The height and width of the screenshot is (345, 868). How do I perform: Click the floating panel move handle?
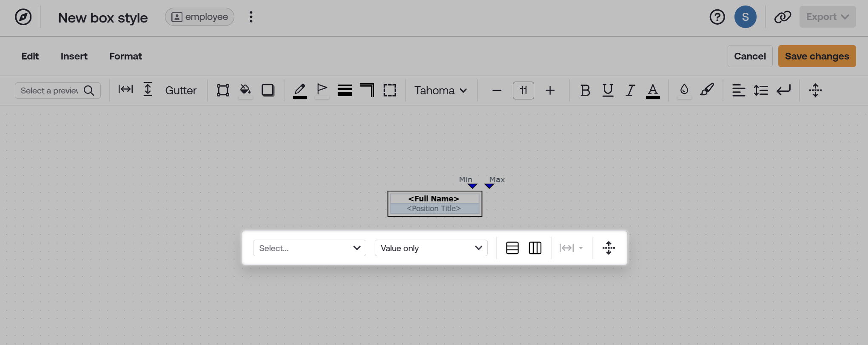[609, 248]
